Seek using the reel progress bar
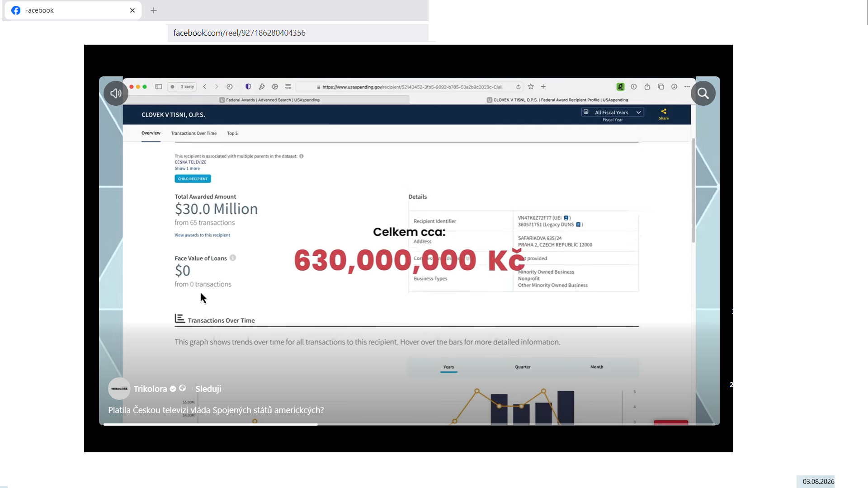The height and width of the screenshot is (488, 868). tap(409, 424)
